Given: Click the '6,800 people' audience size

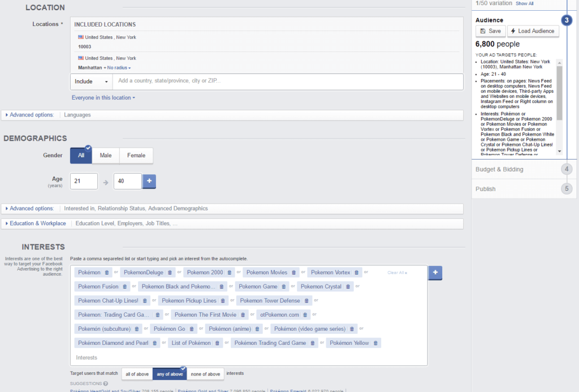Looking at the screenshot, I should tap(498, 44).
